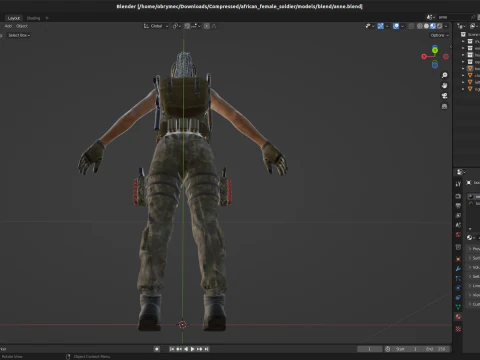Expand the Volume panel in properties

(x=474, y=268)
